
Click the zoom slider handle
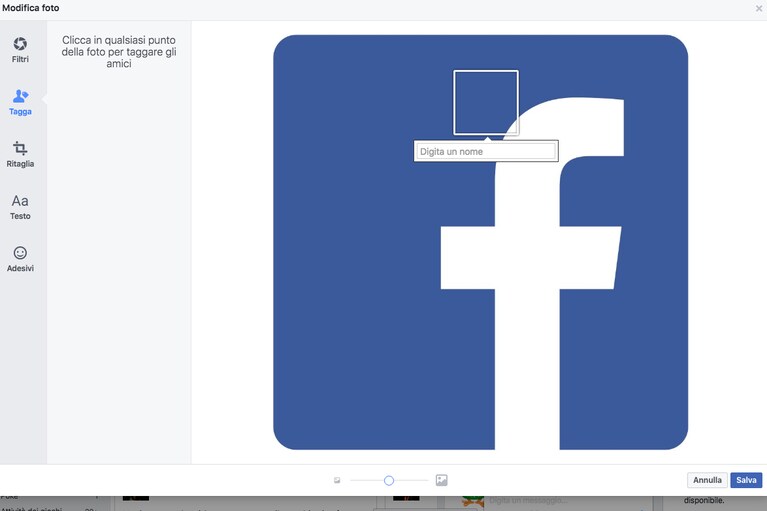point(389,481)
